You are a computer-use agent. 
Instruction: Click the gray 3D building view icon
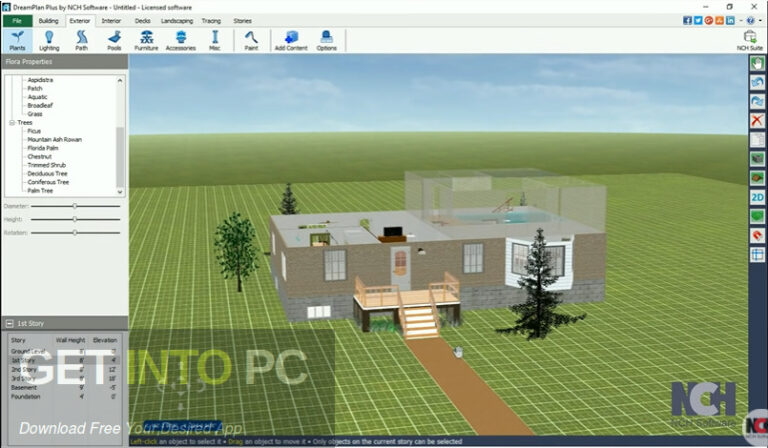pyautogui.click(x=757, y=159)
